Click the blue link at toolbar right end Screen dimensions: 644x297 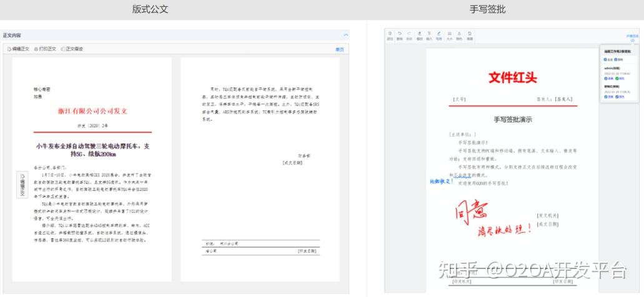click(340, 49)
